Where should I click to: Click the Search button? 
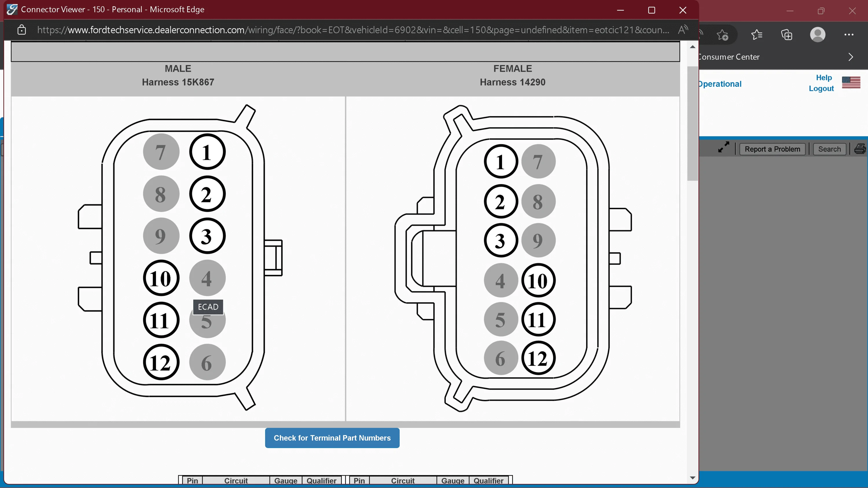pyautogui.click(x=829, y=149)
